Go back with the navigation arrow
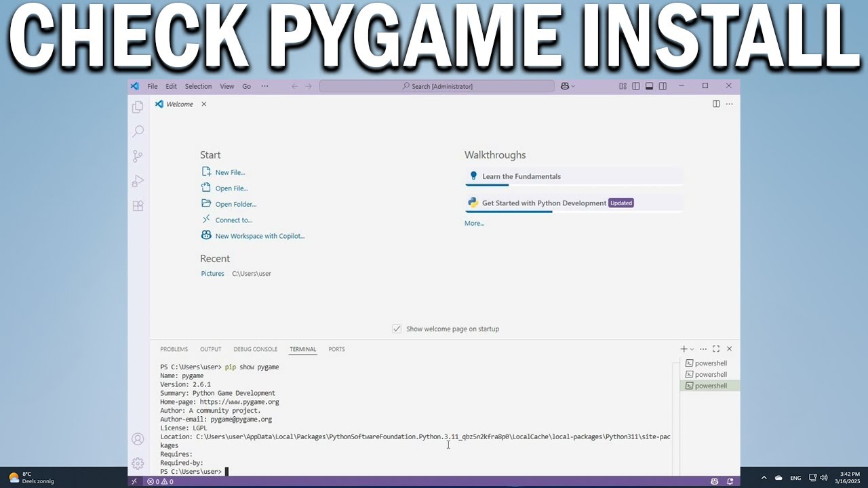Viewport: 868px width, 488px height. (x=294, y=86)
